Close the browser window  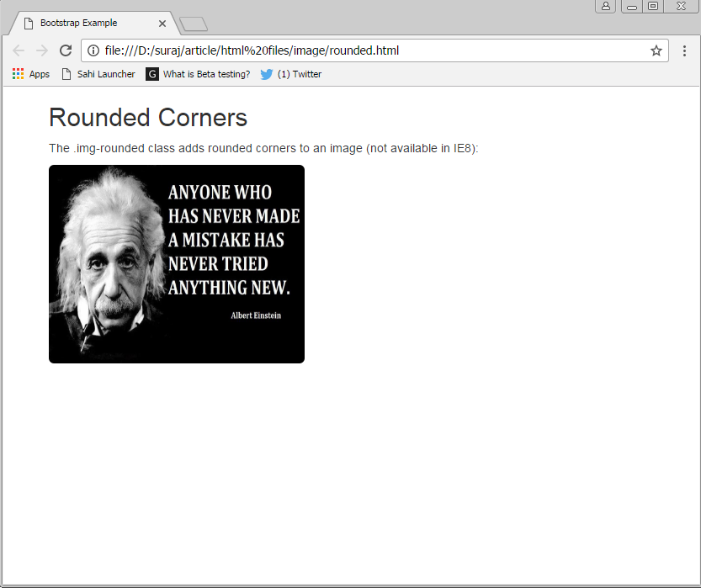click(x=681, y=6)
